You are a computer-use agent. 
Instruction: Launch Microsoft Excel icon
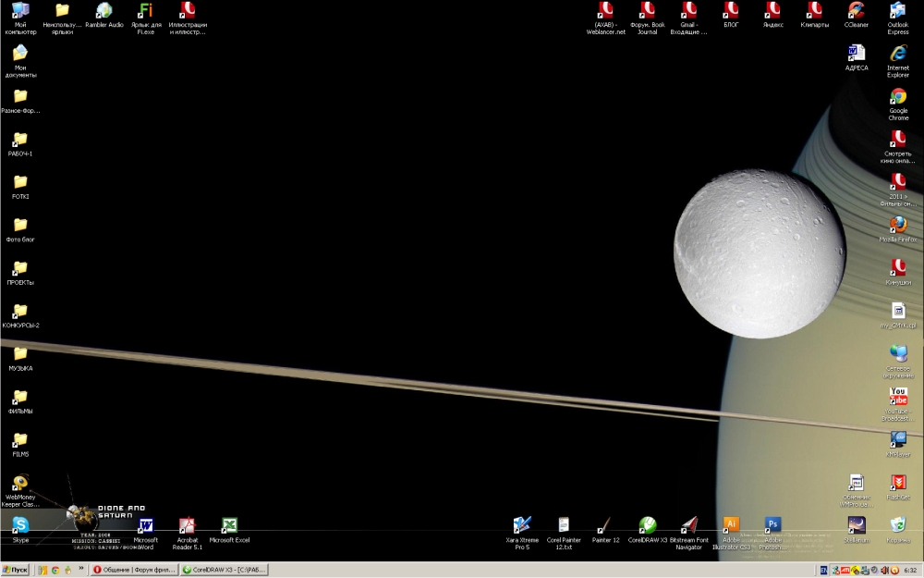pos(229,530)
